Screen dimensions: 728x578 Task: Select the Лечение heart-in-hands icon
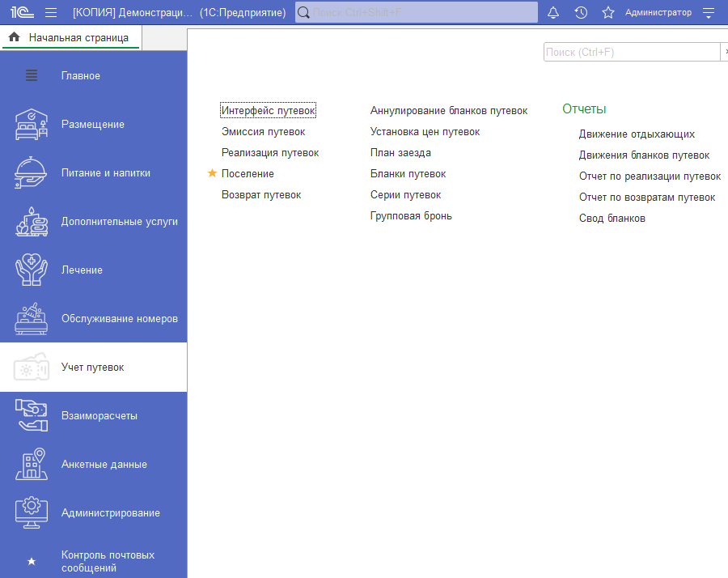coord(32,270)
